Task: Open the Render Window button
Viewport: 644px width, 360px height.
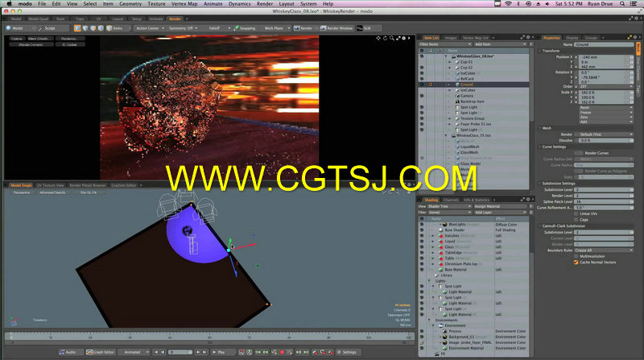Action: tap(336, 28)
